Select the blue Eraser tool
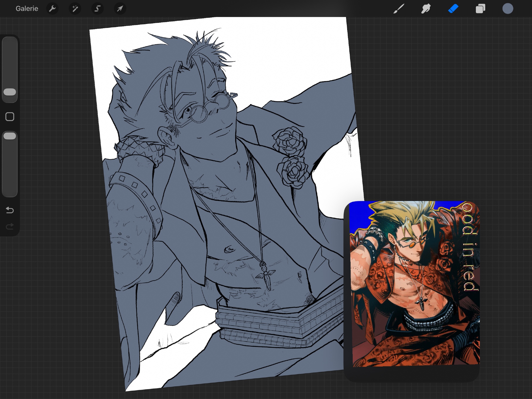 (453, 9)
